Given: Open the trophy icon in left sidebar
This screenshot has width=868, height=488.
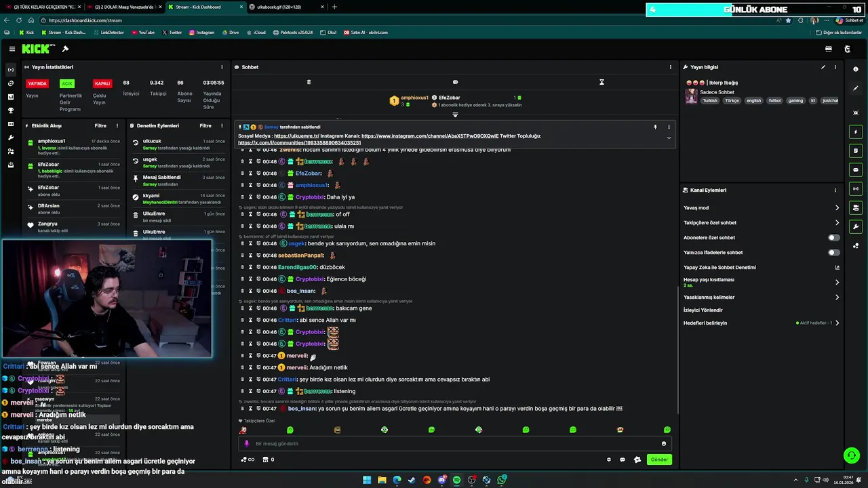Looking at the screenshot, I should point(10,110).
